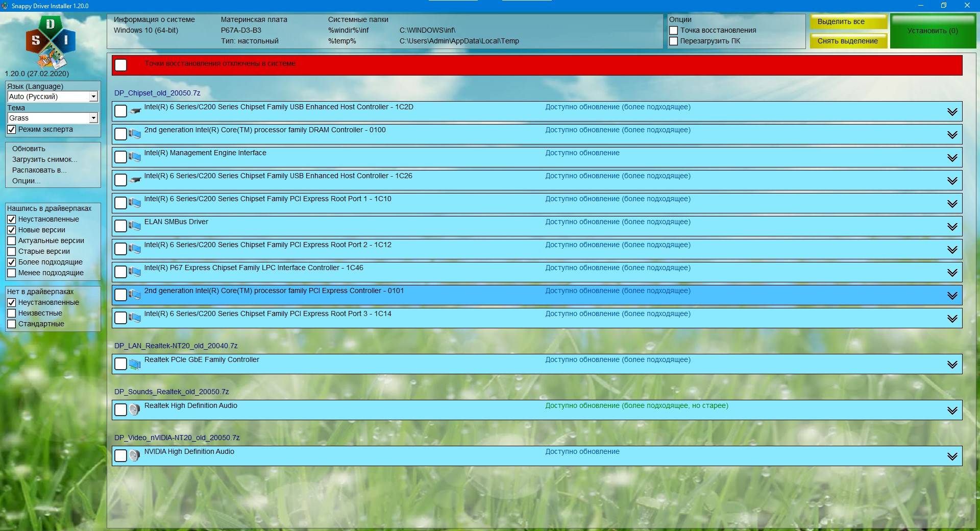Click device icon for ELAN SMBus Driver

[x=135, y=226]
